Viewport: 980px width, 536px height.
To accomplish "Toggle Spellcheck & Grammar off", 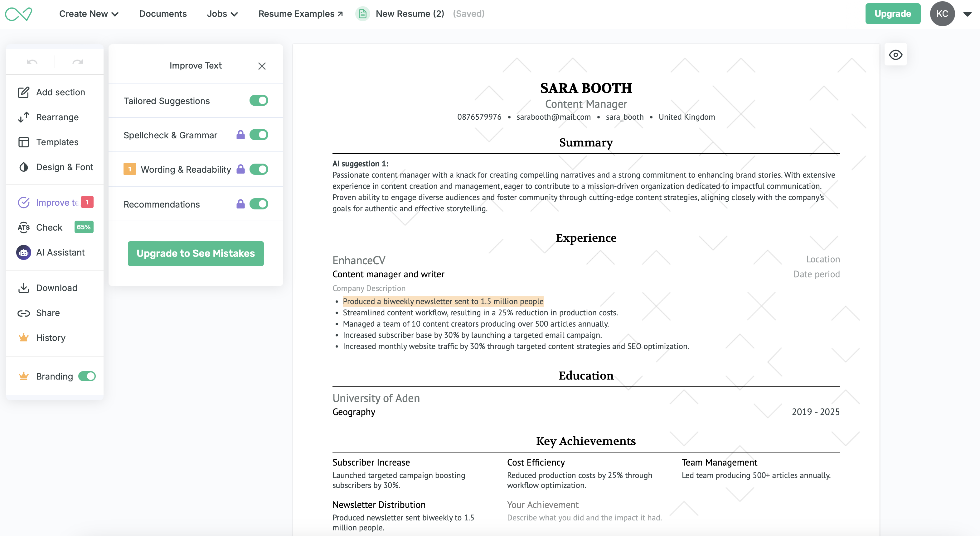I will pyautogui.click(x=259, y=135).
